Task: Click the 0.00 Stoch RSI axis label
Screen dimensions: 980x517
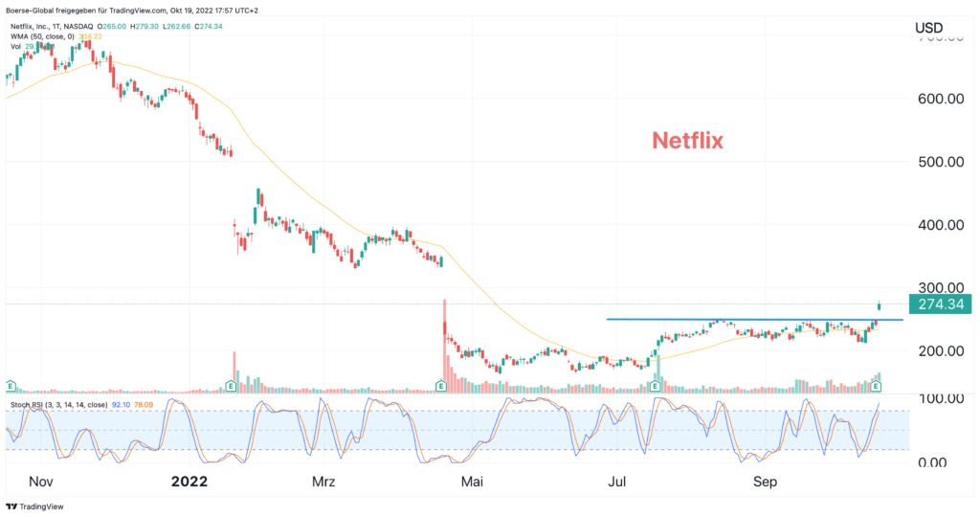Action: click(932, 462)
